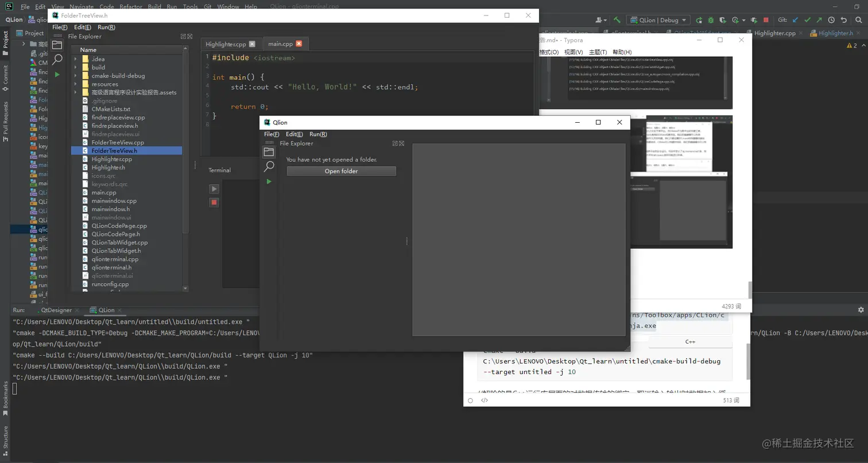868x463 pixels.
Task: Expand the resources folder in file tree
Action: [75, 84]
